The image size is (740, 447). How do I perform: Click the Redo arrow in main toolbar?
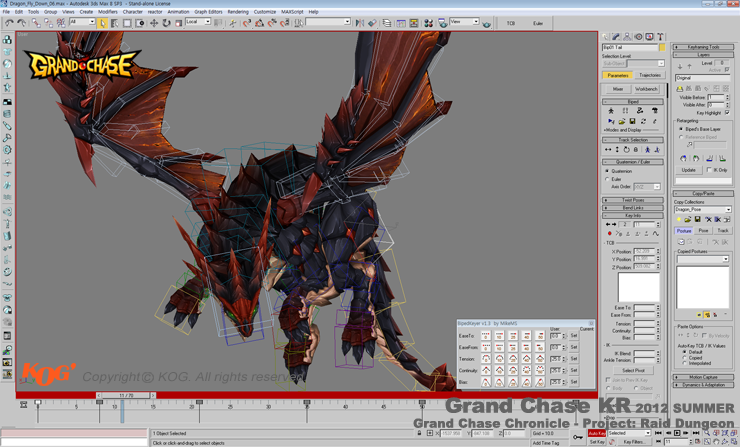coord(21,22)
